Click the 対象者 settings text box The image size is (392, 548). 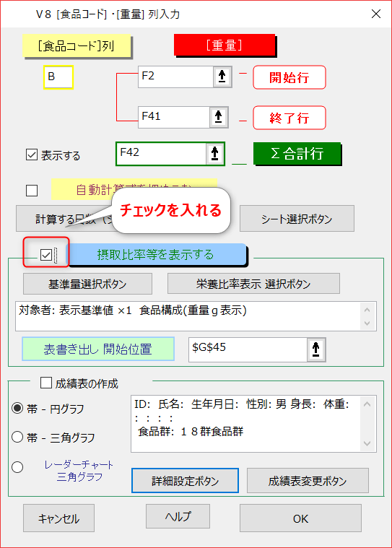[x=196, y=316]
